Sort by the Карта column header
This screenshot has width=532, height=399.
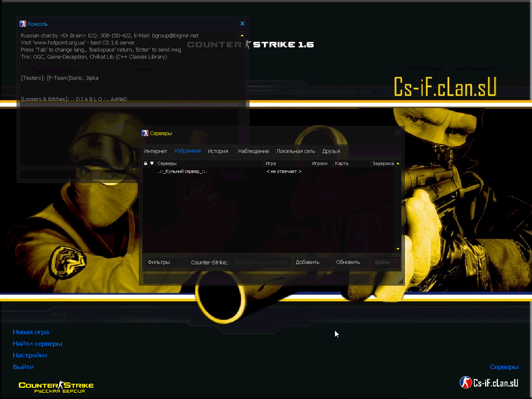point(352,163)
